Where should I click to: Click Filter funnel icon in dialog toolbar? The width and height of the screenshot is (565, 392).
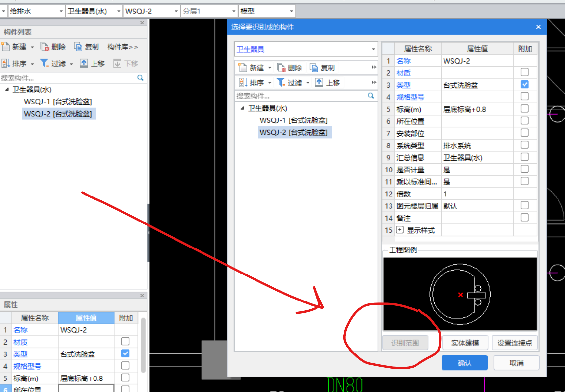[281, 82]
